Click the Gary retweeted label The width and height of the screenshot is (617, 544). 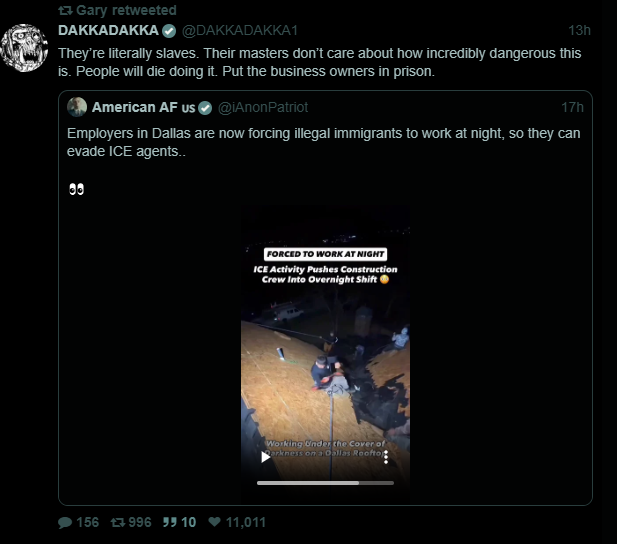[x=126, y=10]
